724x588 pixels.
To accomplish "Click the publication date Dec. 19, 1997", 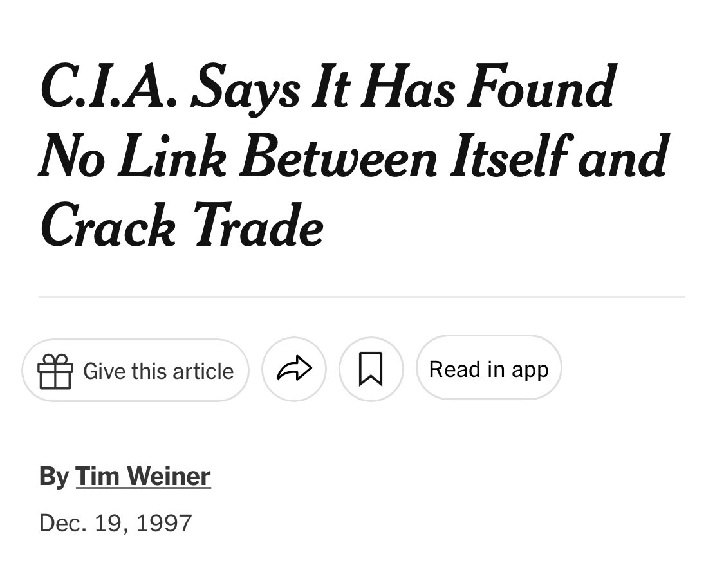I will [115, 522].
